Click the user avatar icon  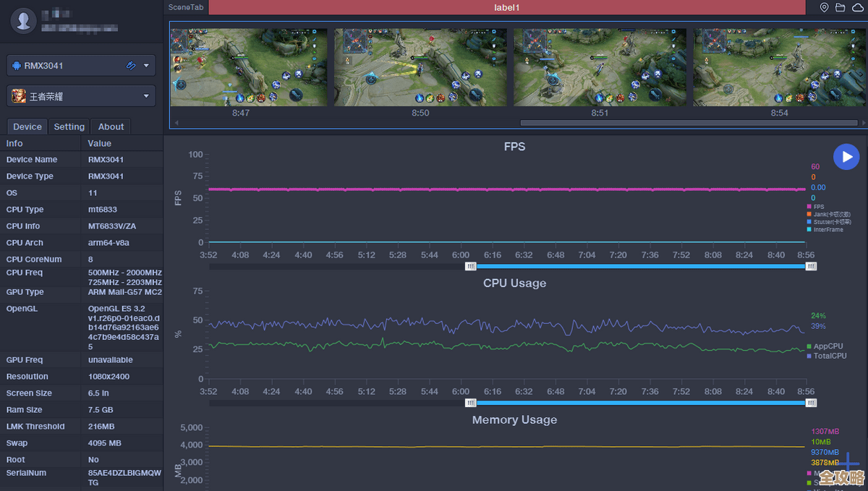[x=23, y=20]
